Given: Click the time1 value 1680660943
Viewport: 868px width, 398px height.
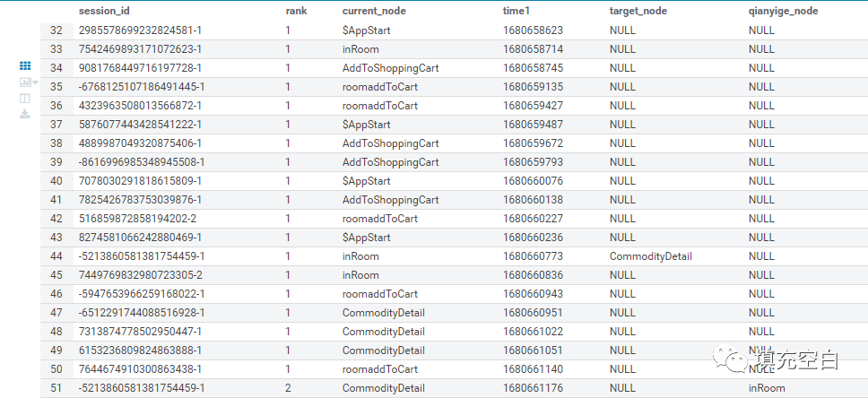Looking at the screenshot, I should tap(534, 294).
